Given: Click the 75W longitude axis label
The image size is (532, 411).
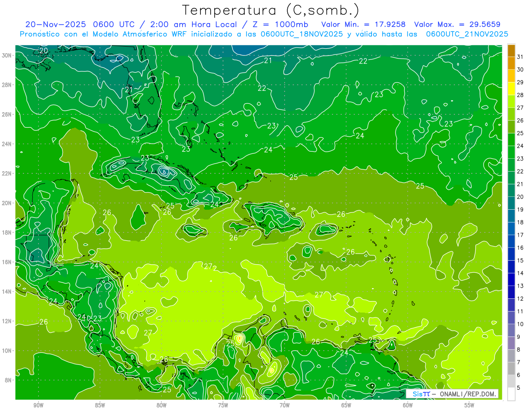Looking at the screenshot, I should coord(223,406).
